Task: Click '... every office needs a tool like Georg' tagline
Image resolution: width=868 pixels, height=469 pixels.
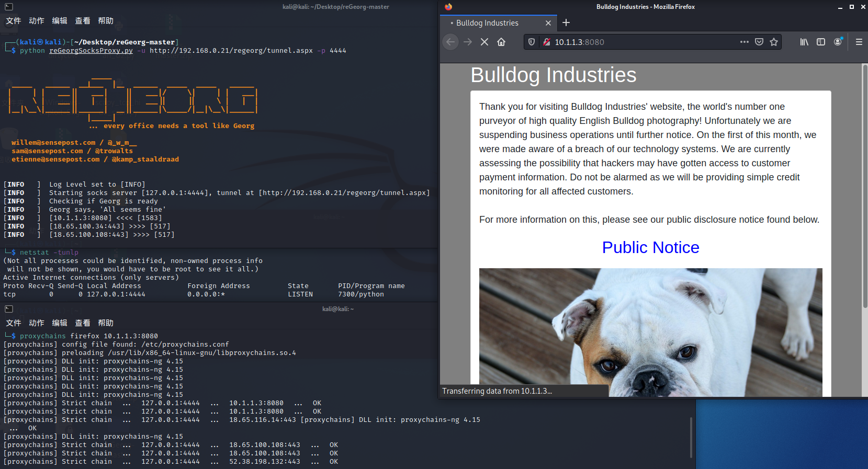Action: coord(172,126)
